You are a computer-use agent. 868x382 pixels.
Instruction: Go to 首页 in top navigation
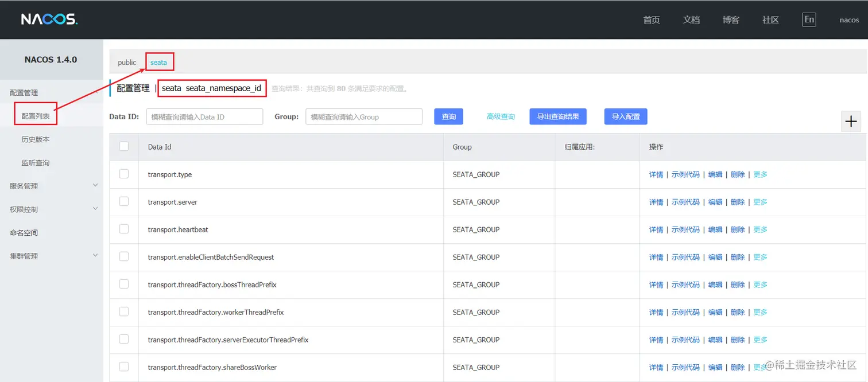click(x=652, y=20)
